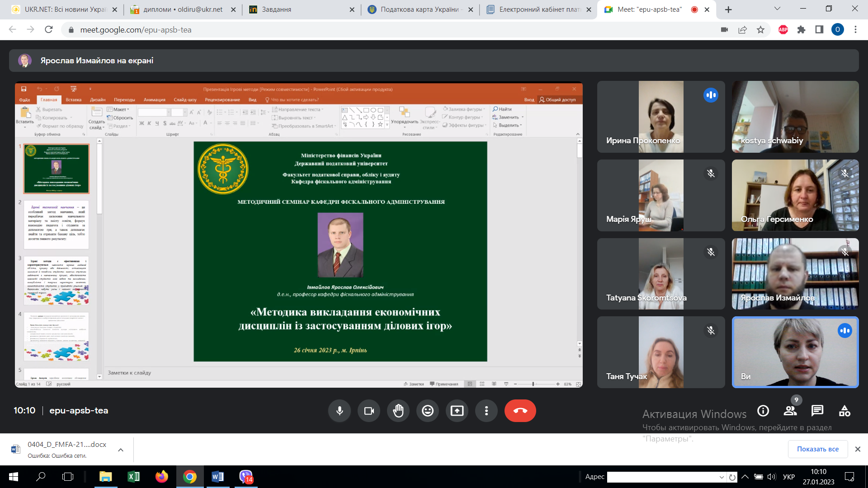Screen dimensions: 868x488
Task: Click the clock 10:10 date in tray
Action: [x=818, y=477]
